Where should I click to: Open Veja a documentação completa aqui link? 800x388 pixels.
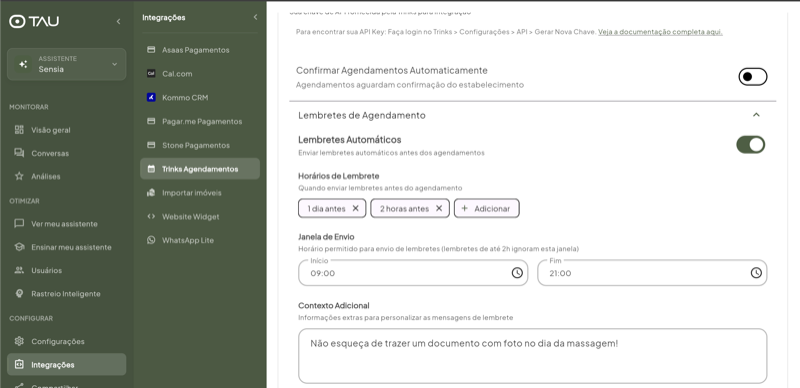click(x=660, y=32)
